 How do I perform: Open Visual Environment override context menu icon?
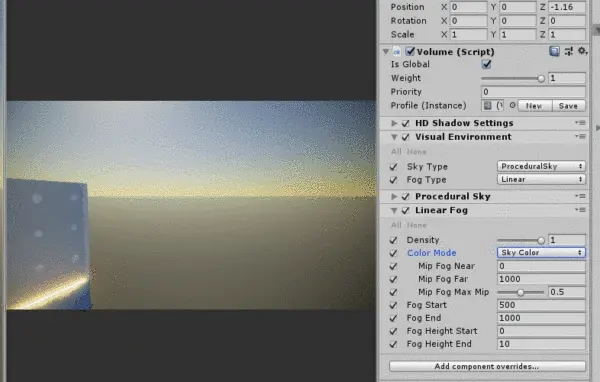[580, 137]
